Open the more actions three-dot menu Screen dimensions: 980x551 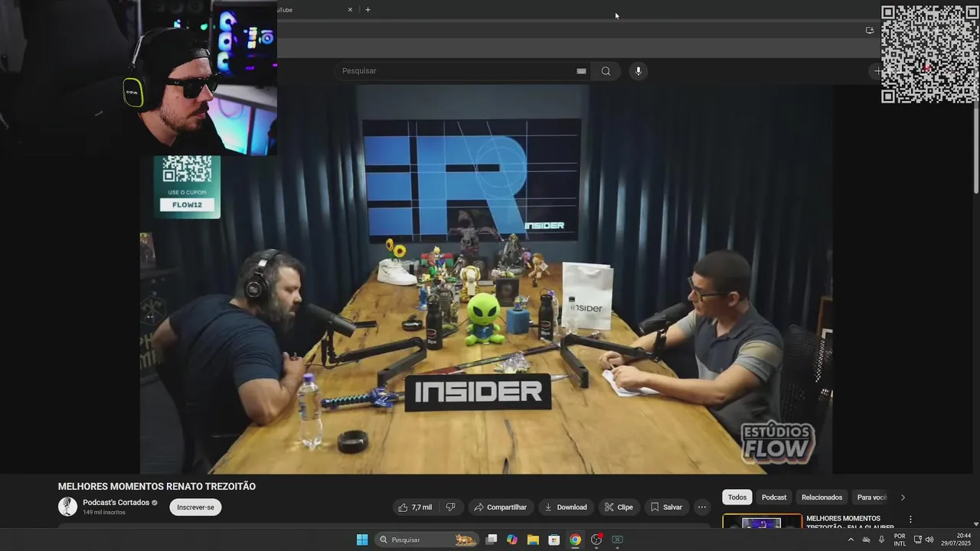pos(701,507)
